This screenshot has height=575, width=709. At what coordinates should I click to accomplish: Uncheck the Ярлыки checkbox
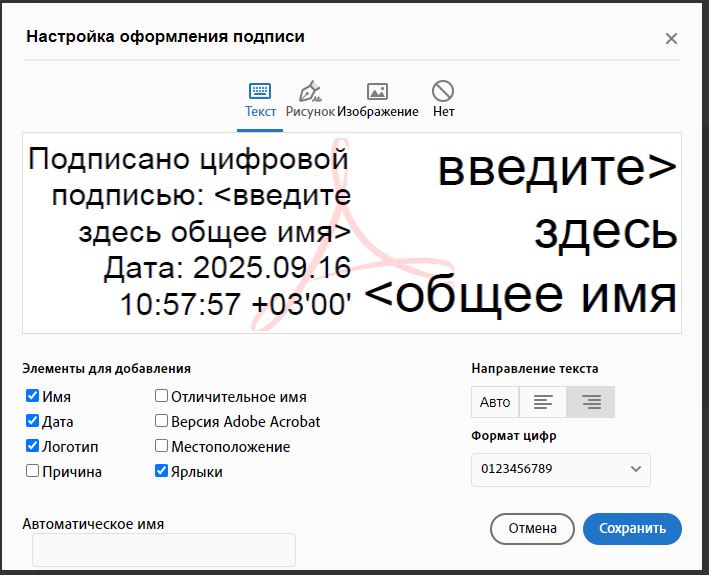161,471
